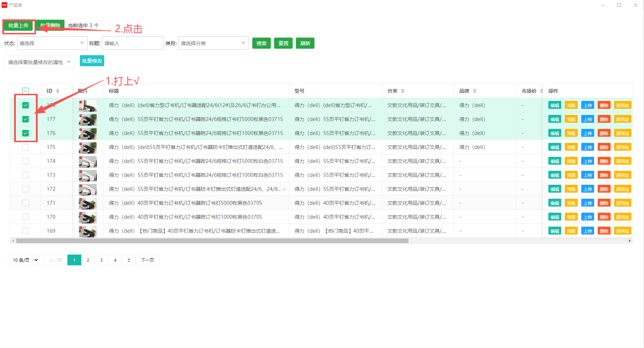Go to page 3 in the pagination

coord(102,260)
